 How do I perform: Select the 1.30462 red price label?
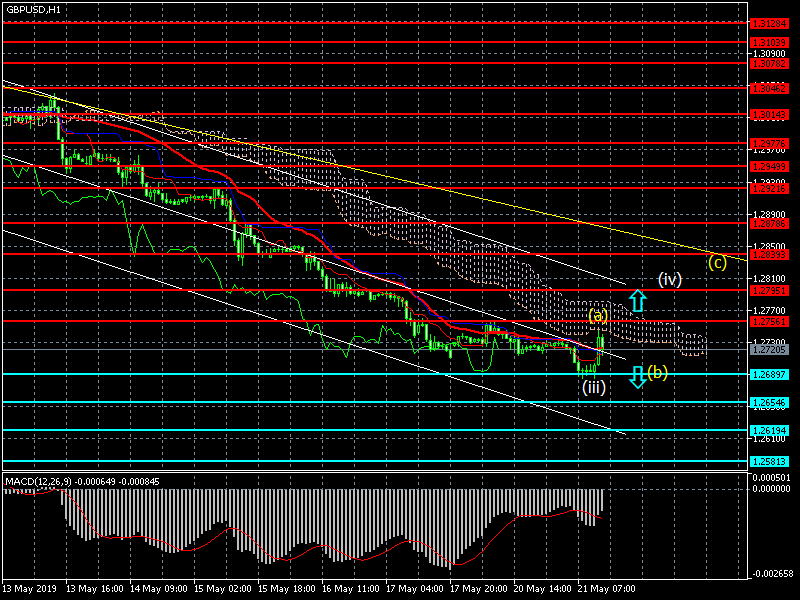769,89
